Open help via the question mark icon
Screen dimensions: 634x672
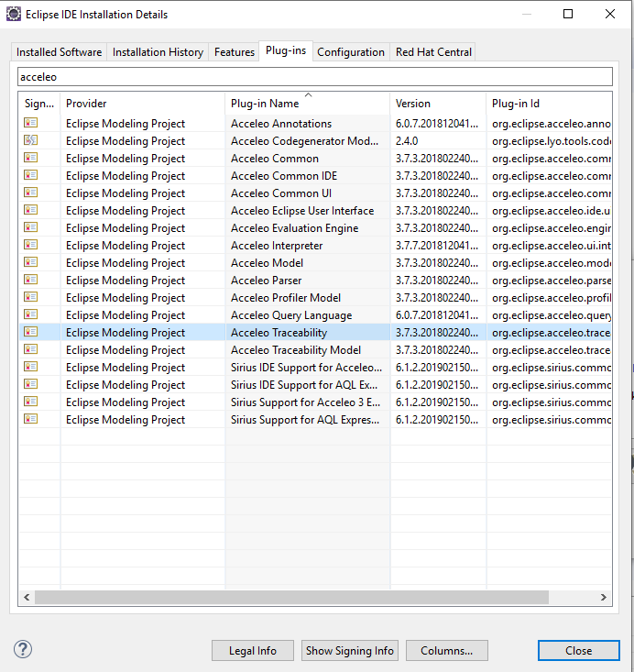pyautogui.click(x=23, y=650)
